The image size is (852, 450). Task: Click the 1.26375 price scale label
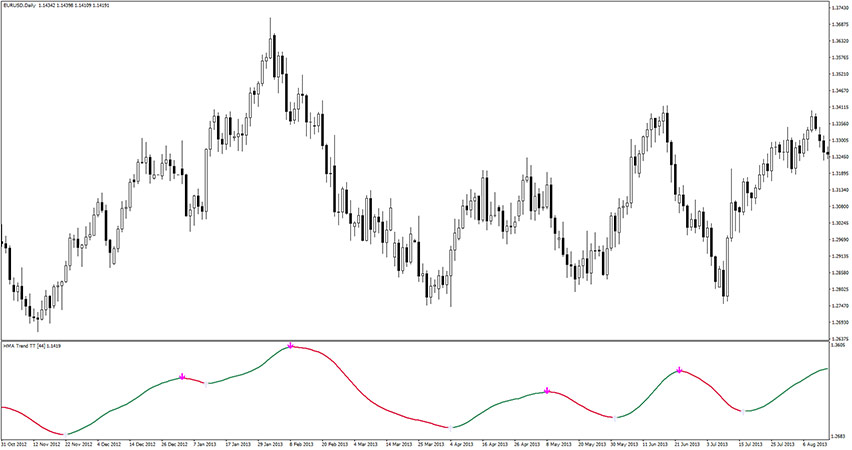841,338
